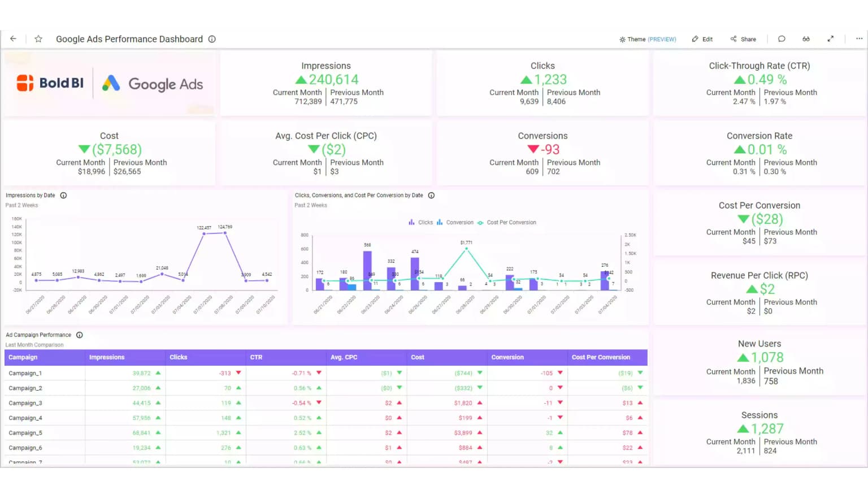The height and width of the screenshot is (498, 868).
Task: Toggle Cost Per Conversion legend entry
Action: 507,223
